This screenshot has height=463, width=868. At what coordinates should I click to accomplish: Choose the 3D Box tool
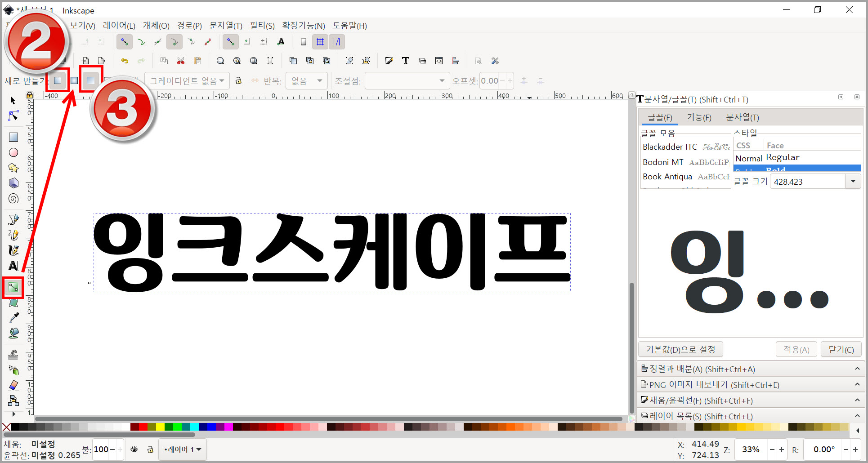[x=13, y=183]
